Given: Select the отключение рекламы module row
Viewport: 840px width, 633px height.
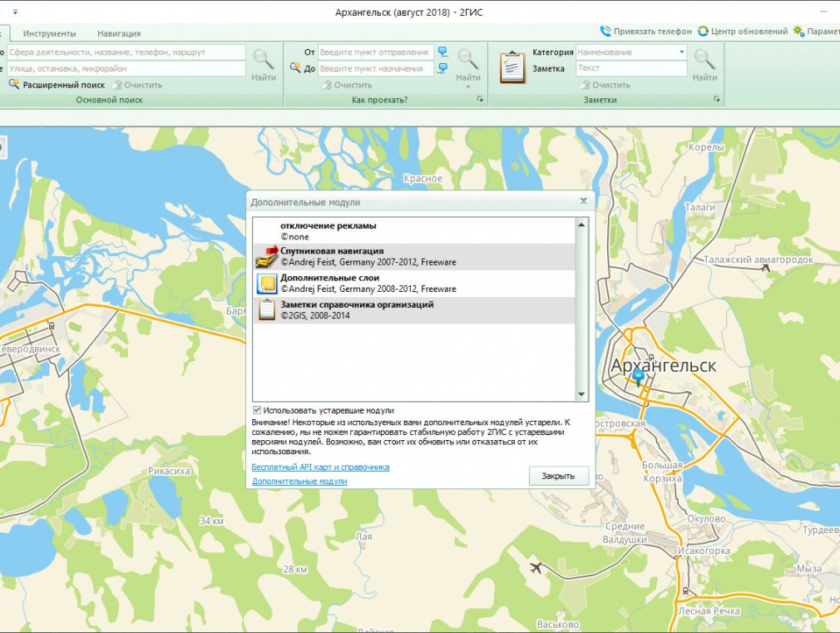Looking at the screenshot, I should [x=414, y=231].
